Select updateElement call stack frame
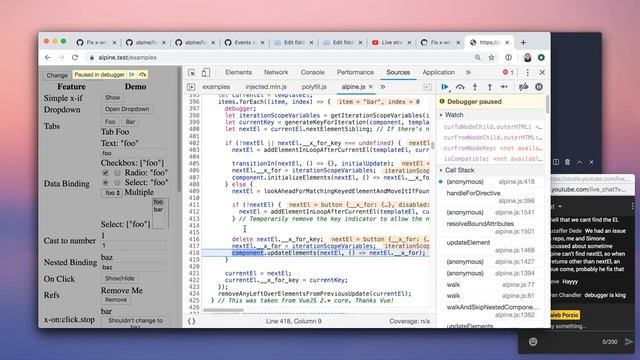 pos(490,246)
